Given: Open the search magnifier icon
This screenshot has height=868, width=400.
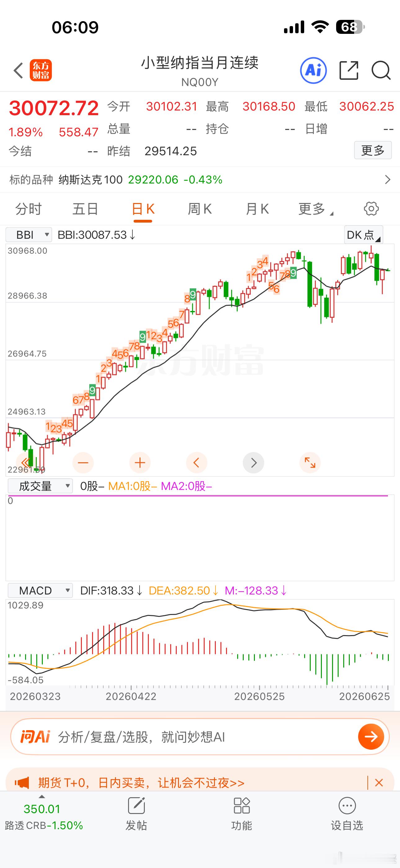Looking at the screenshot, I should [x=381, y=70].
